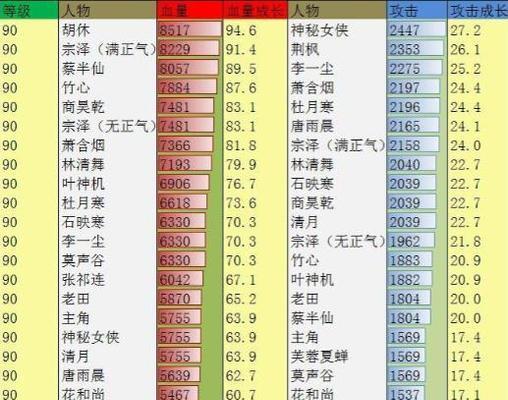
Task: Select the 芙蓉夏蝉 name cell
Action: [337, 356]
